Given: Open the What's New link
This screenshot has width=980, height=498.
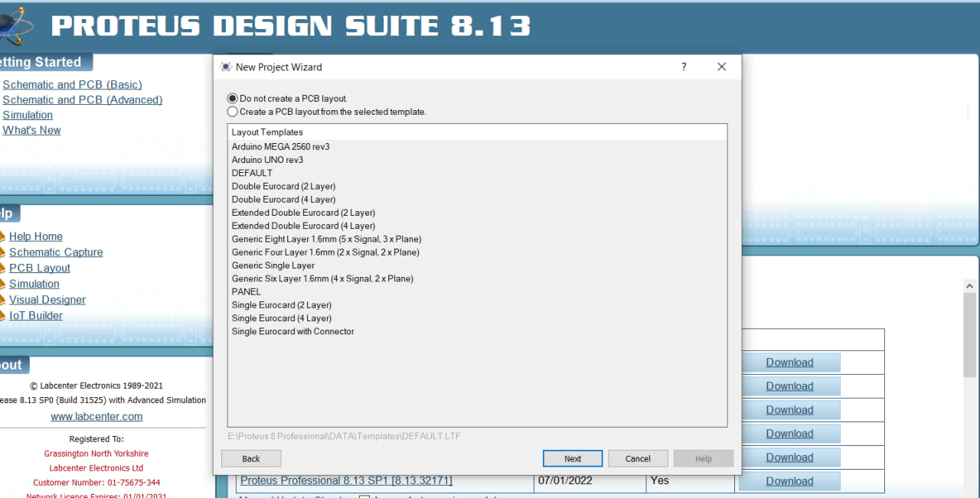Looking at the screenshot, I should 31,131.
